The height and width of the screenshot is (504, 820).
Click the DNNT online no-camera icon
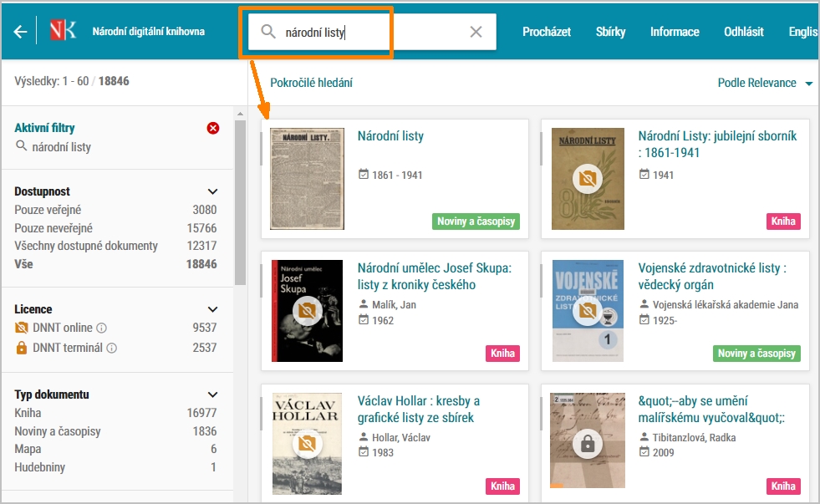click(22, 328)
